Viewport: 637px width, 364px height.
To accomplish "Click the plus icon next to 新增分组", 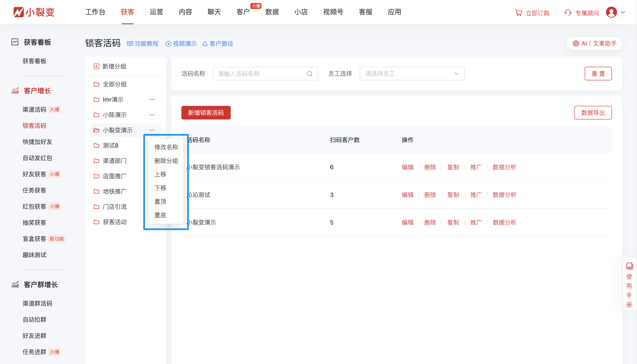I will [x=97, y=66].
